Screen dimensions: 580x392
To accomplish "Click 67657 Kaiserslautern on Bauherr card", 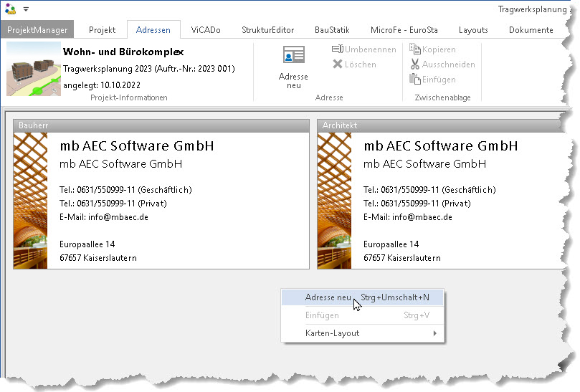I will pyautogui.click(x=98, y=258).
